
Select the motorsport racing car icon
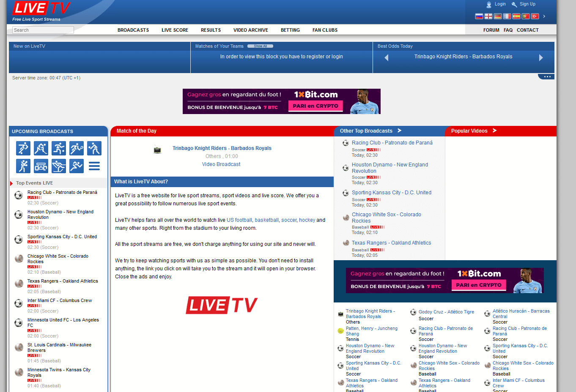(x=41, y=166)
